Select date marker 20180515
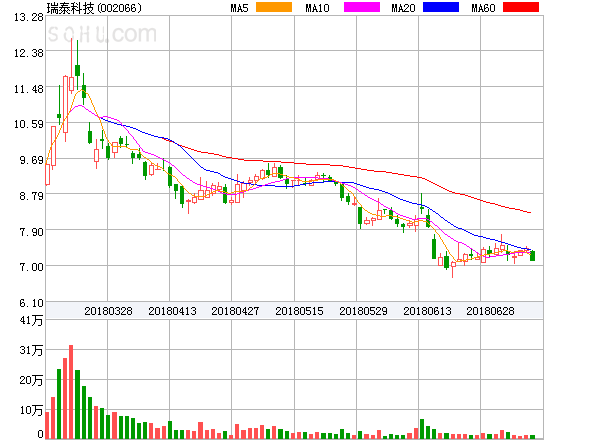 299,311
